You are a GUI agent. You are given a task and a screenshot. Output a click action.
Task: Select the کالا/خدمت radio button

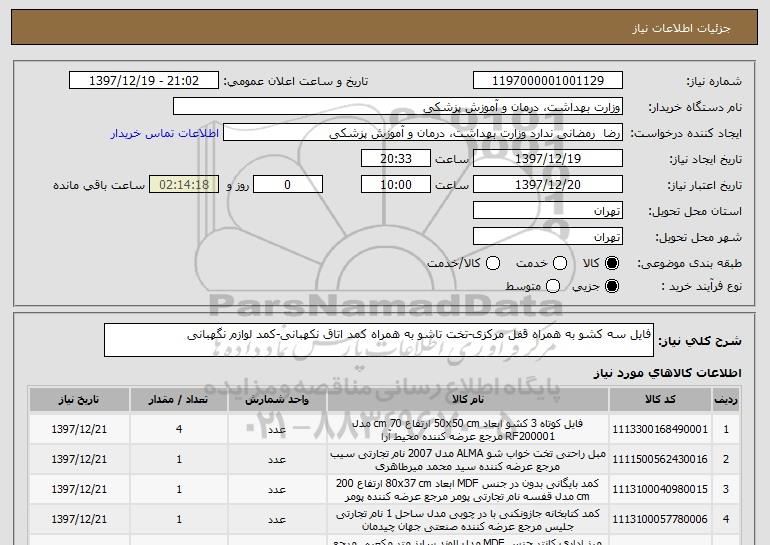point(493,263)
